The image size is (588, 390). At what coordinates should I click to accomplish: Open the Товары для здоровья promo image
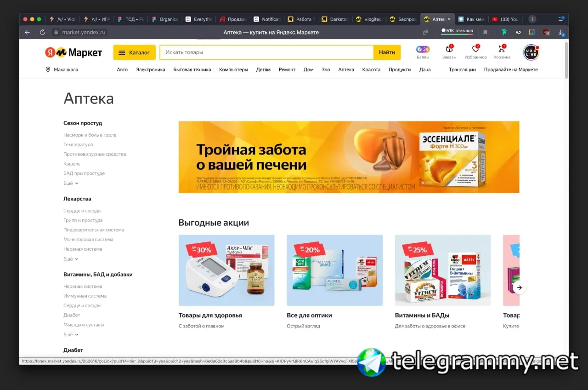point(226,270)
